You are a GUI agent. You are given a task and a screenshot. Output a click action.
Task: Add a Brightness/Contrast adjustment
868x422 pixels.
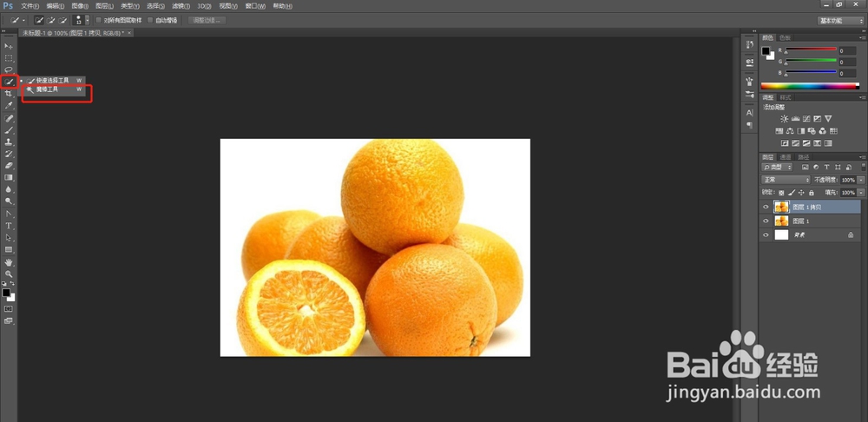click(784, 118)
